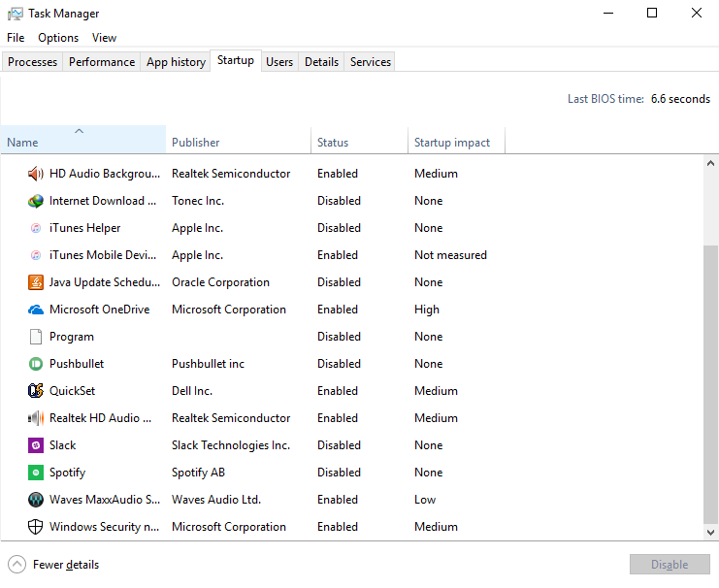Viewport: 719px width, 588px height.
Task: Click the Task Manager title bar icon
Action: pyautogui.click(x=16, y=14)
